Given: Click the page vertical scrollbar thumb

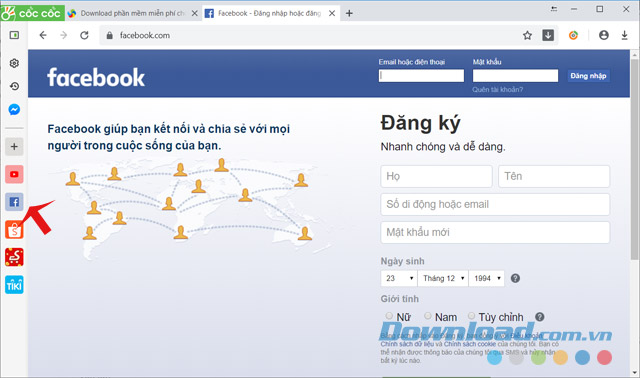Looking at the screenshot, I should click(x=634, y=159).
